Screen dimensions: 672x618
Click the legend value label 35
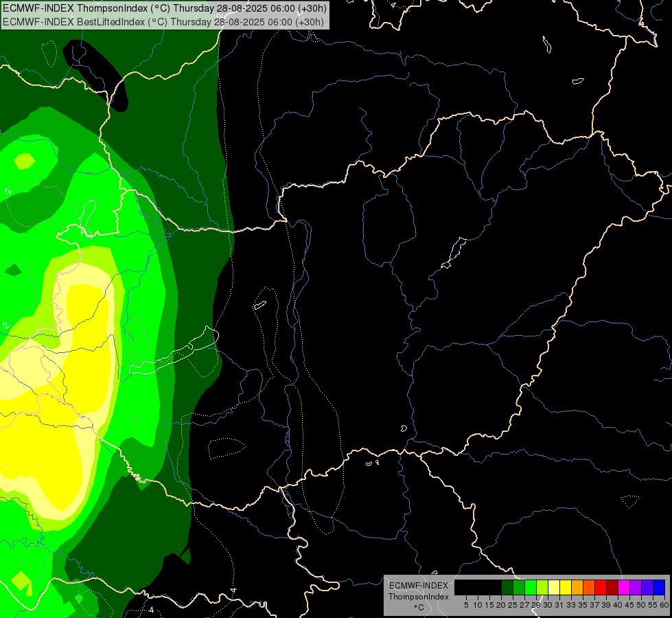pos(583,605)
